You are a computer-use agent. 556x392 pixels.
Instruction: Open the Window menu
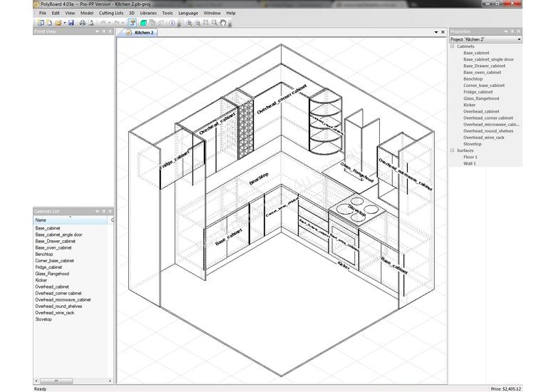212,13
